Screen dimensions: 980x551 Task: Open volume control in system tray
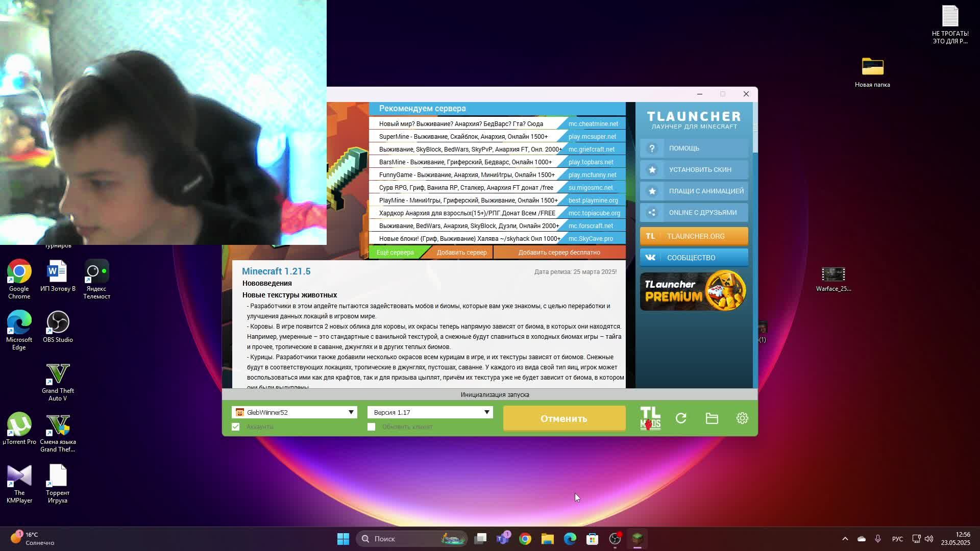coord(929,539)
